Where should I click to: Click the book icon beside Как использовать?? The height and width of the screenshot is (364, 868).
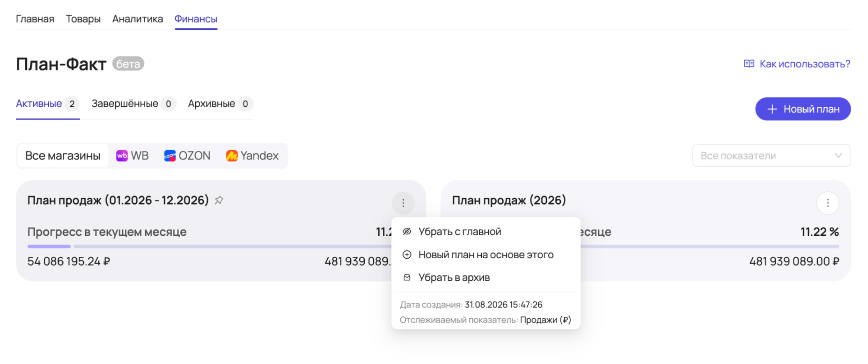tap(749, 64)
